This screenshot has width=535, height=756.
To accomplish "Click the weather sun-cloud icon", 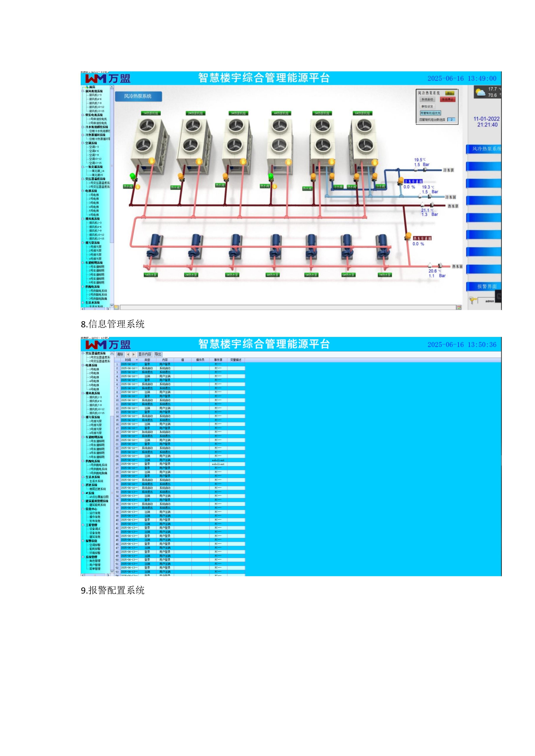I will (481, 92).
